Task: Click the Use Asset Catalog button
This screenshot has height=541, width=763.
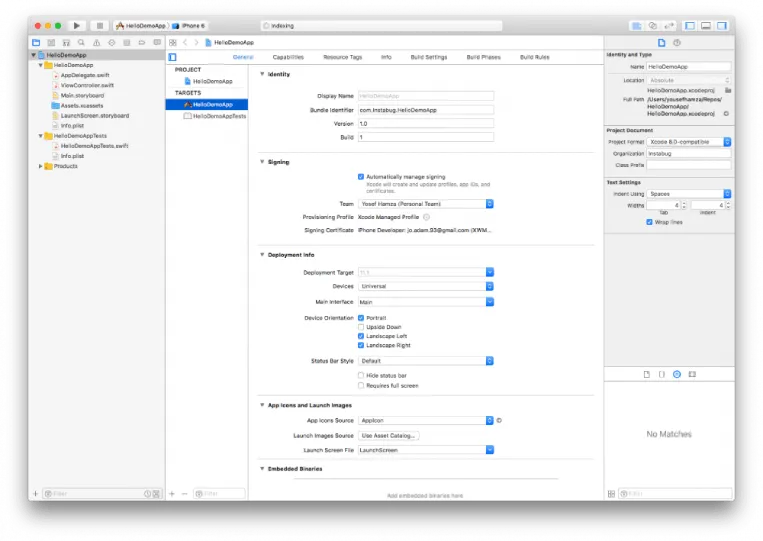Action: (388, 435)
